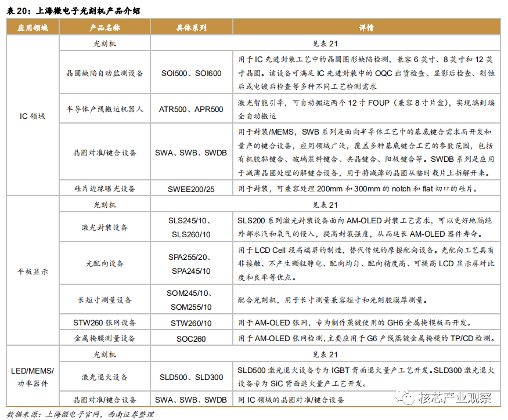This screenshot has height=420, width=508.
Task: Click details text about 200mm 和 300mm notch
Action: click(x=358, y=189)
